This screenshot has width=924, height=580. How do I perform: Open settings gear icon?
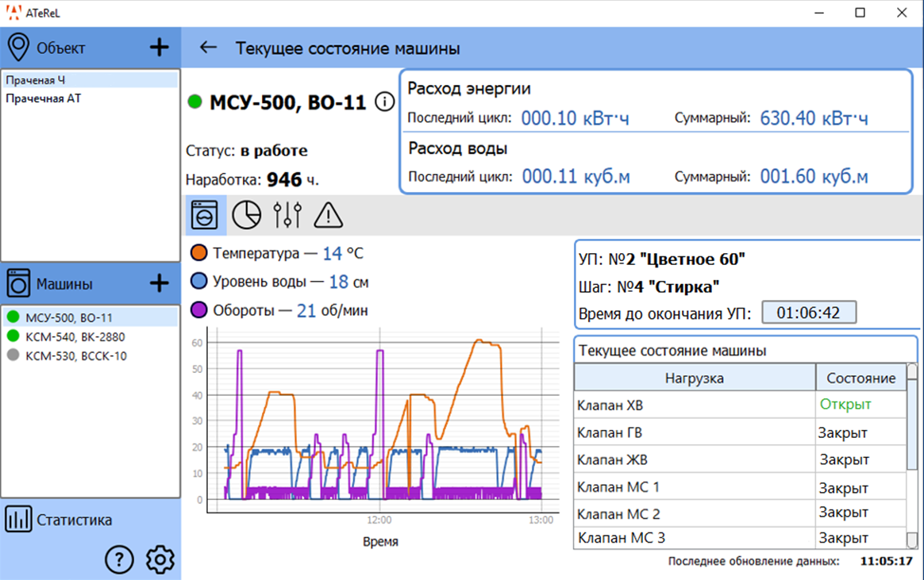point(160,559)
